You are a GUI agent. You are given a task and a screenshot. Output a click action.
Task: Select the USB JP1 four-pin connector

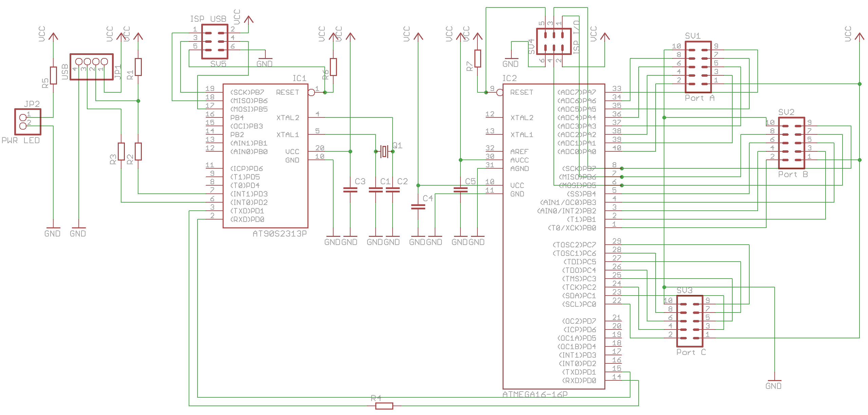click(x=92, y=67)
